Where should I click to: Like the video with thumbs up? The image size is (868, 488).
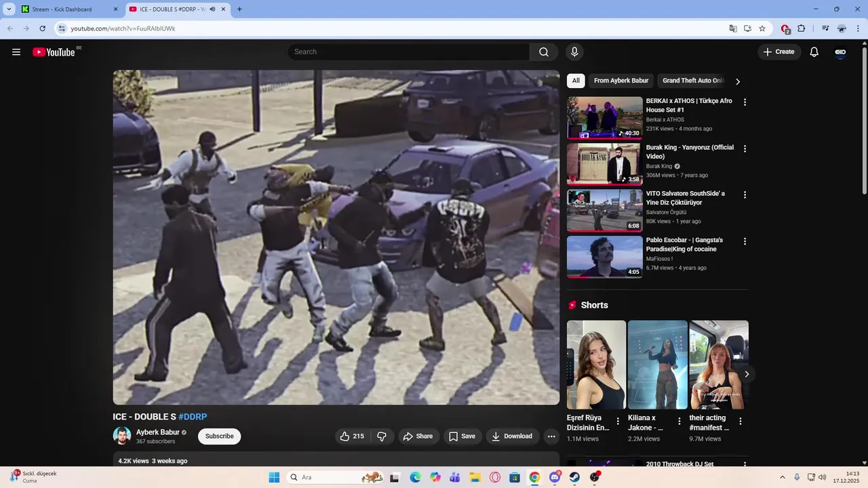[352, 436]
